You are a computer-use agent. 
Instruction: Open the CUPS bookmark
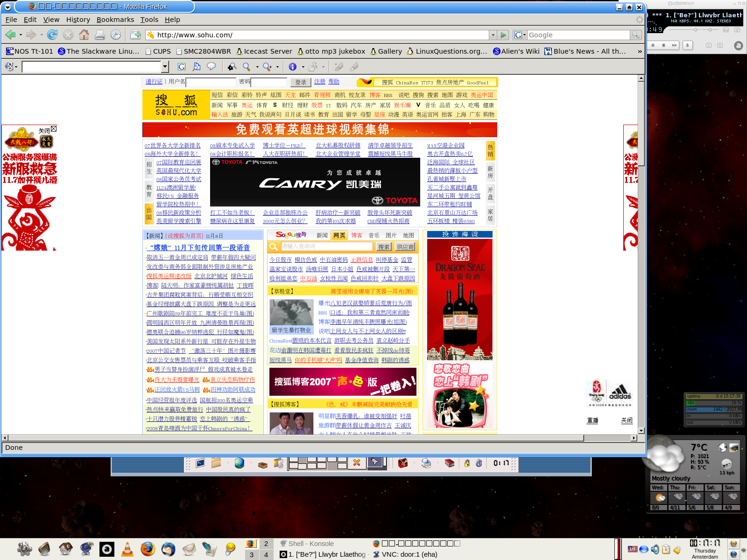158,51
